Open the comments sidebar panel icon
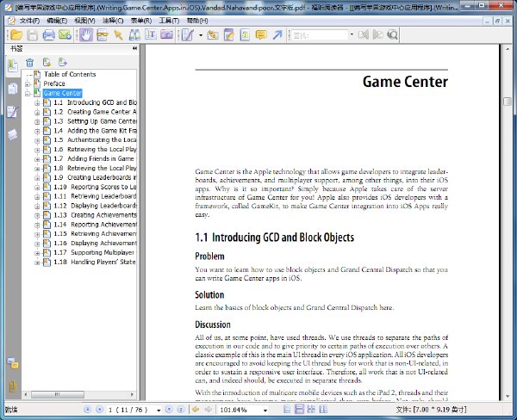Viewport: 517px width, 420px height. 13,112
